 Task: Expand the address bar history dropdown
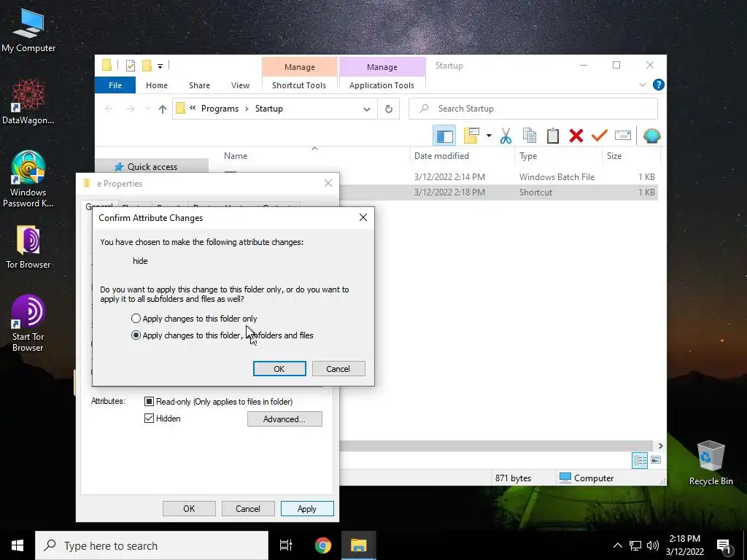366,109
